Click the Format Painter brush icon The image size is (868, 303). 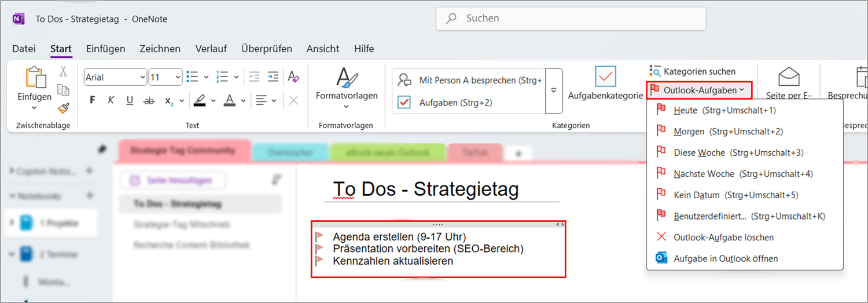[63, 108]
